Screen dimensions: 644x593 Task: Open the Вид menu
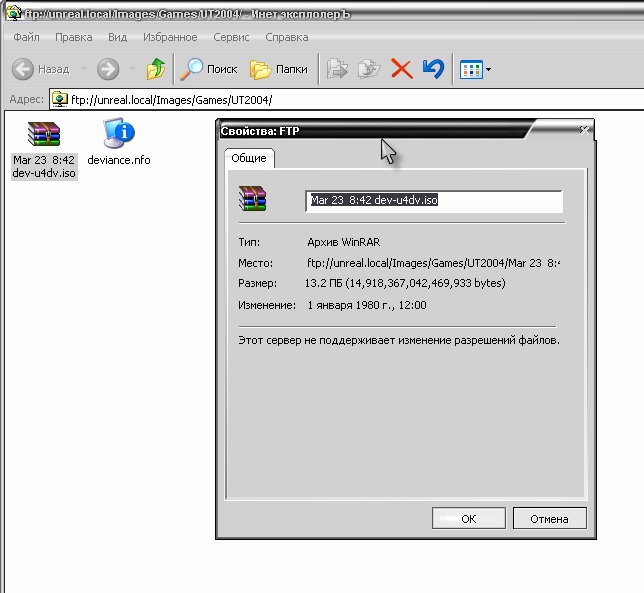(117, 37)
